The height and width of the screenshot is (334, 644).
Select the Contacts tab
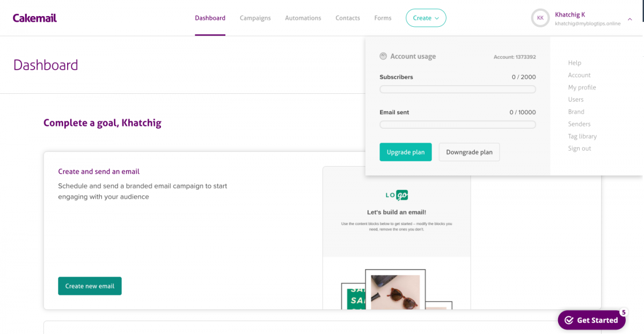click(347, 18)
